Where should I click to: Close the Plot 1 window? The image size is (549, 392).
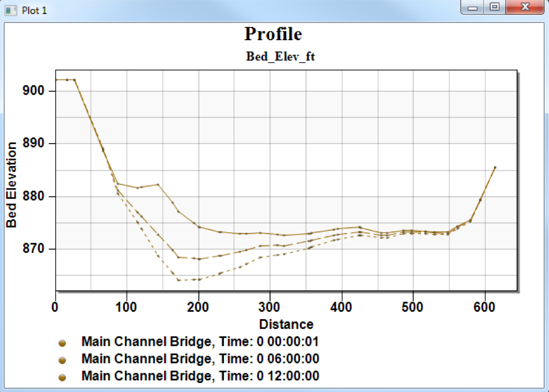click(x=525, y=7)
